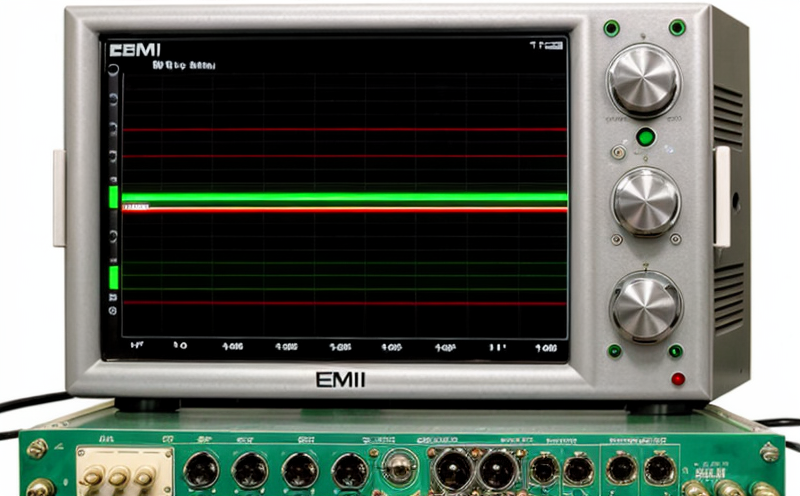Click the small white key switch left of the green button
The width and height of the screenshot is (800, 496).
pyautogui.click(x=619, y=153)
